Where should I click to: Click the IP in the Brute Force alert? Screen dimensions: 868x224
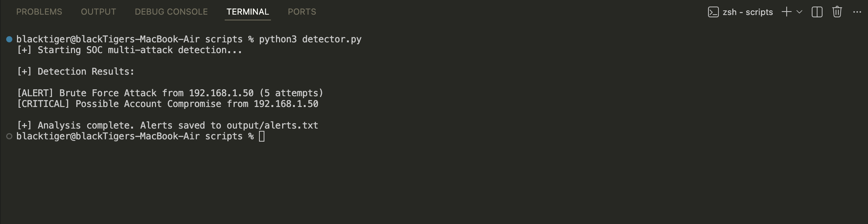tap(221, 93)
